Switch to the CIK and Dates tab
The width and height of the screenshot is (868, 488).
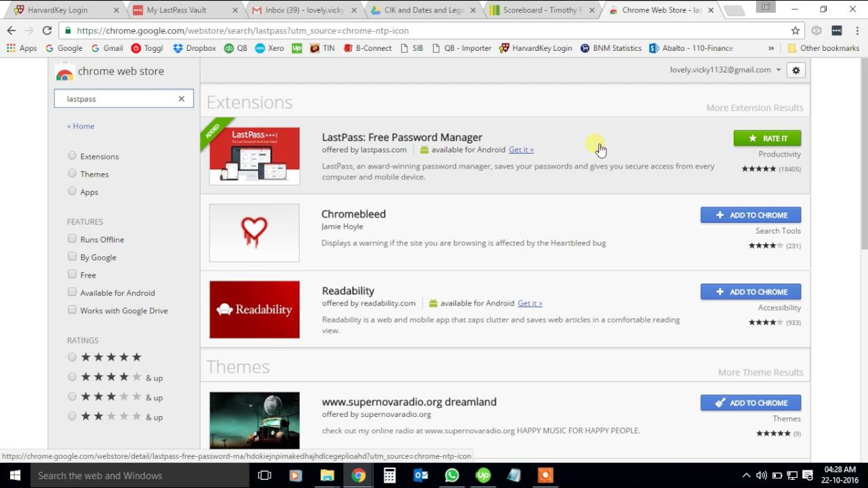[424, 10]
